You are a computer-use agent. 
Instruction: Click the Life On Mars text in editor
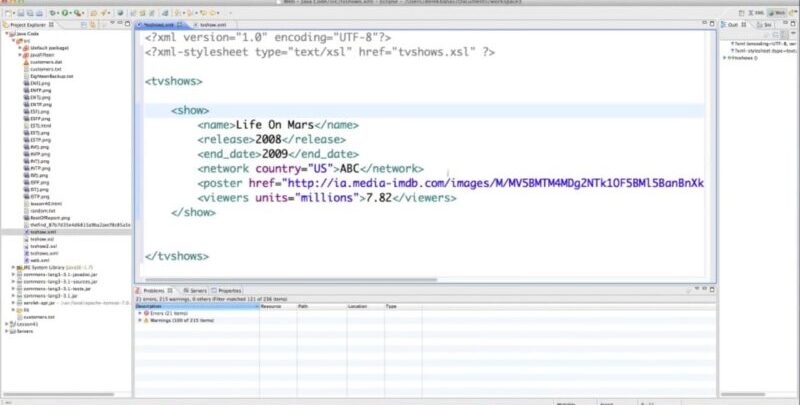tap(274, 125)
